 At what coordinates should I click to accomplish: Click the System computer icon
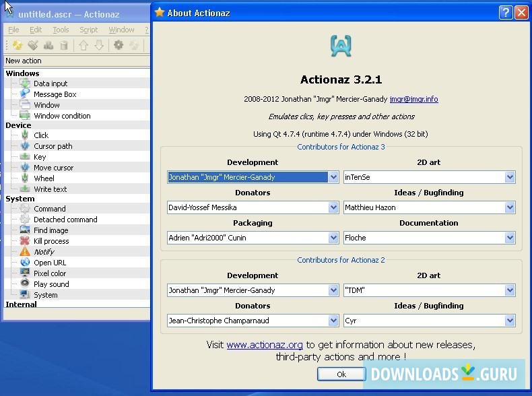tap(25, 294)
